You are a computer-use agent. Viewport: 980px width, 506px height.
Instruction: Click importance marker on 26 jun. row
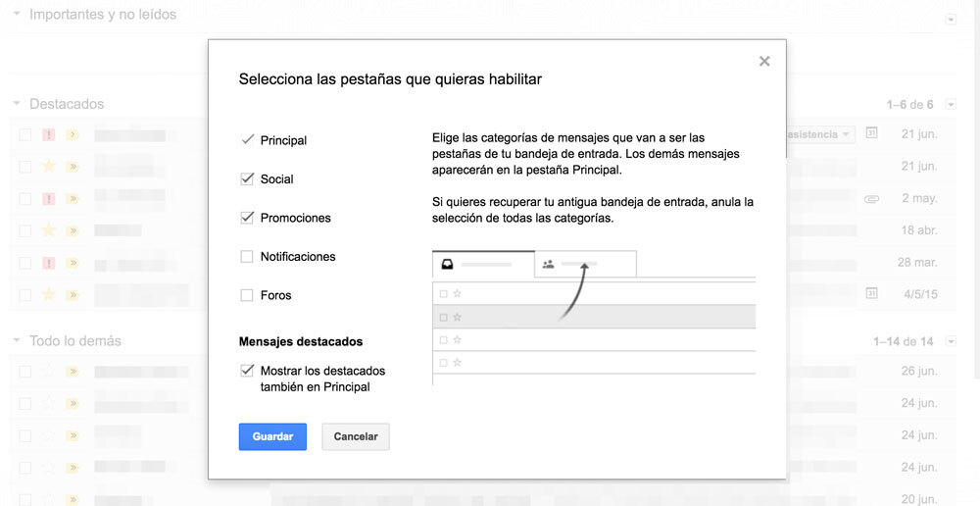73,372
